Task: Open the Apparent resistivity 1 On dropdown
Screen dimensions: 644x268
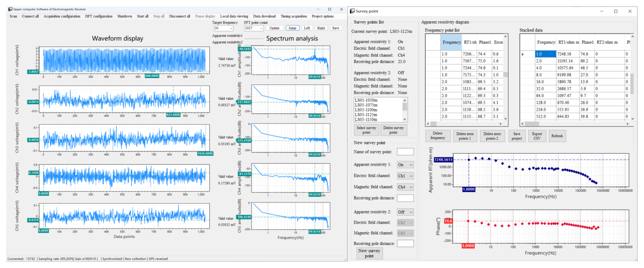Action: 405,165
